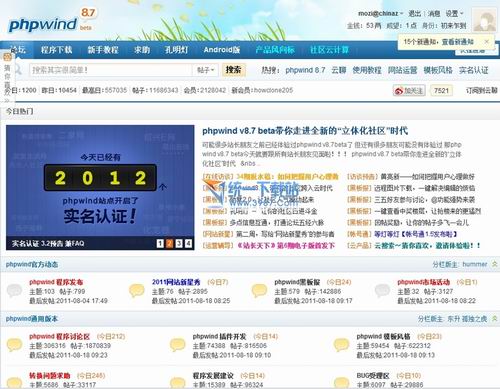Image resolution: width=500 pixels, height=389 pixels.
Task: Collapse the phpwind通用版本 section
Action: point(495,319)
